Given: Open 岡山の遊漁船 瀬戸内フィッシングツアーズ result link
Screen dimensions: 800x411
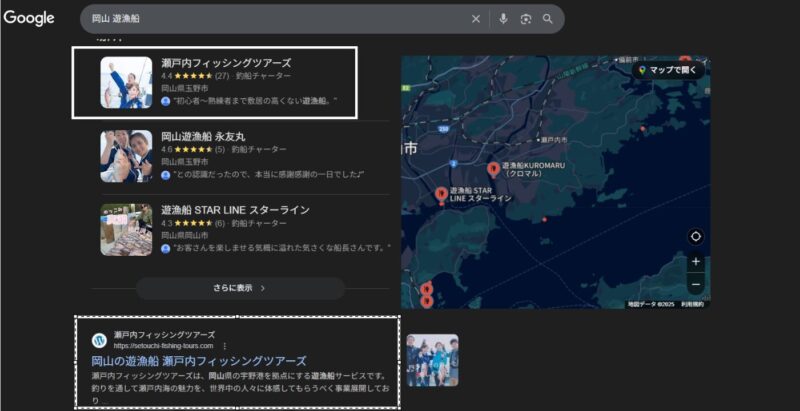Looking at the screenshot, I should pyautogui.click(x=199, y=362).
